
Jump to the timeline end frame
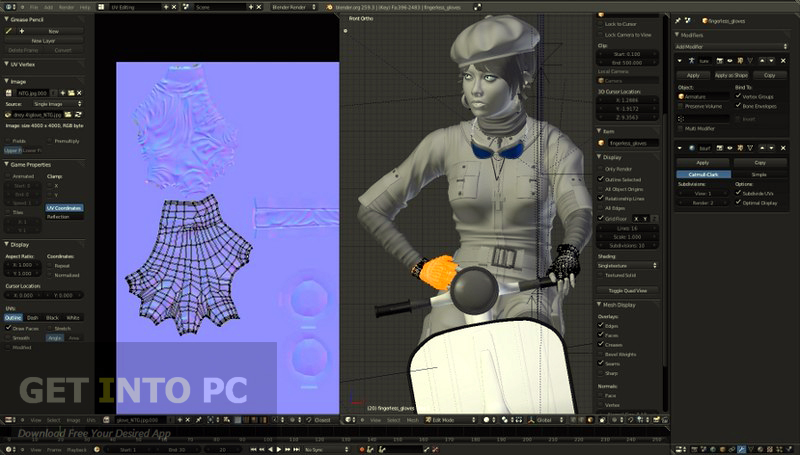click(x=296, y=449)
